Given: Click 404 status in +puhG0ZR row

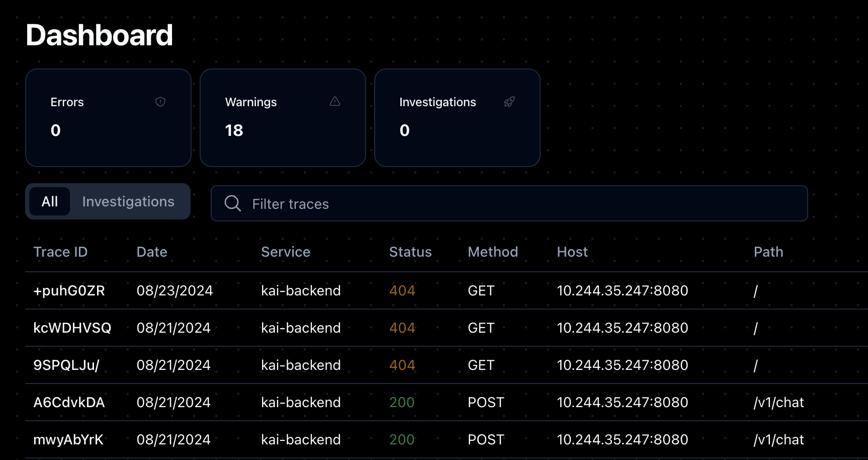Looking at the screenshot, I should [402, 290].
